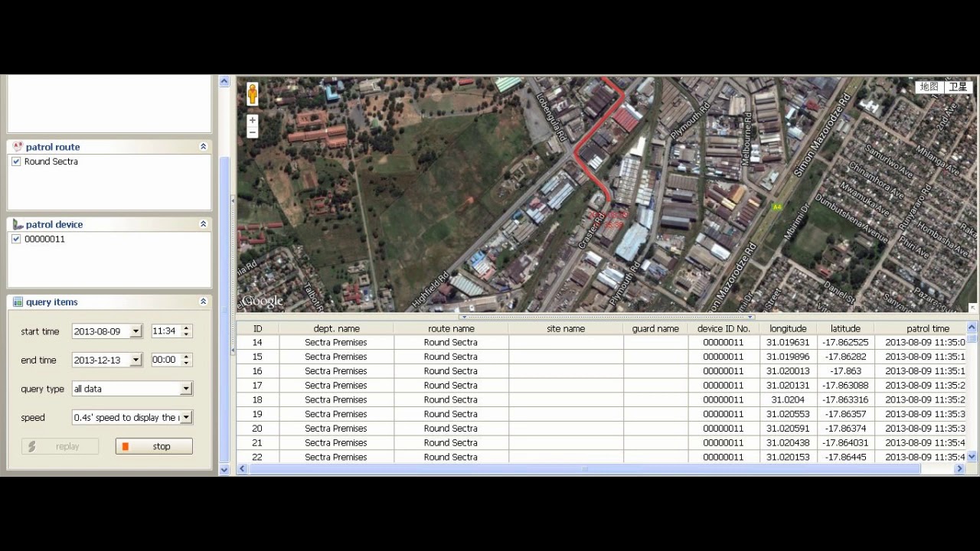The image size is (980, 551).
Task: Click the start time 11:34 spinner arrows
Action: pyautogui.click(x=186, y=331)
